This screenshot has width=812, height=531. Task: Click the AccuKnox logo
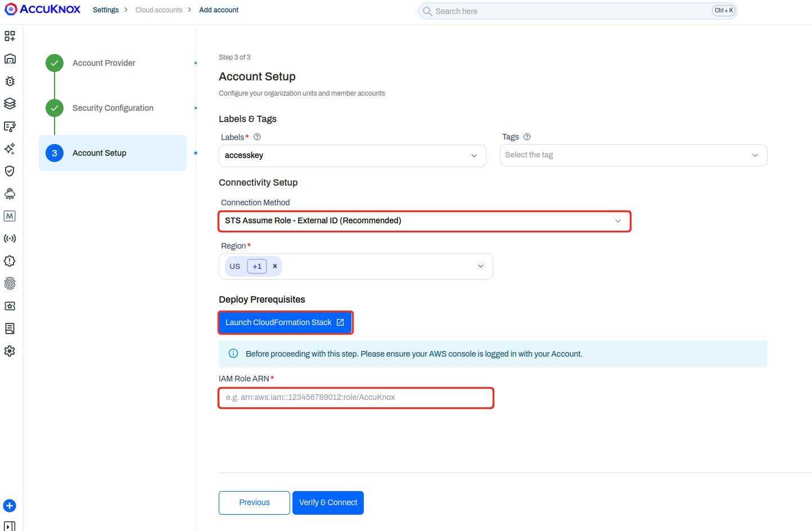[x=43, y=10]
